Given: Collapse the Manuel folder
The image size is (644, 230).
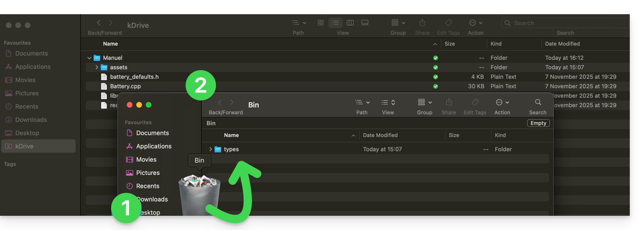Looking at the screenshot, I should [89, 58].
